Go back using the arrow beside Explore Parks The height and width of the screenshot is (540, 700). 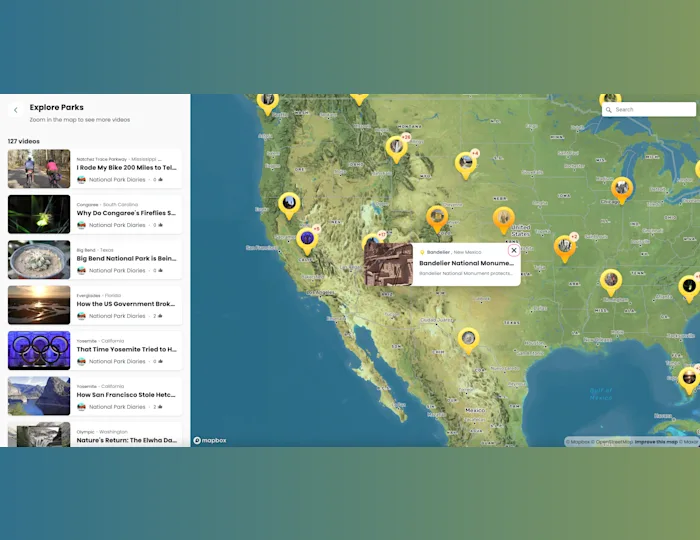[16, 110]
